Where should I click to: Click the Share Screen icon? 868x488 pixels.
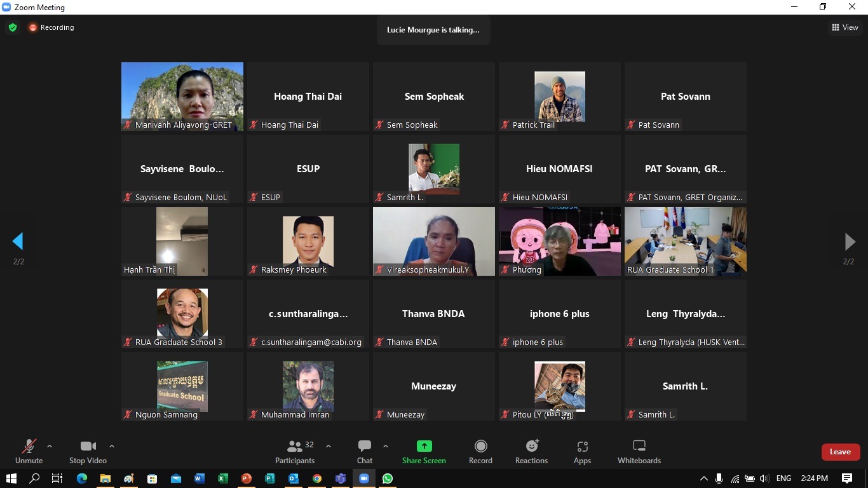424,446
